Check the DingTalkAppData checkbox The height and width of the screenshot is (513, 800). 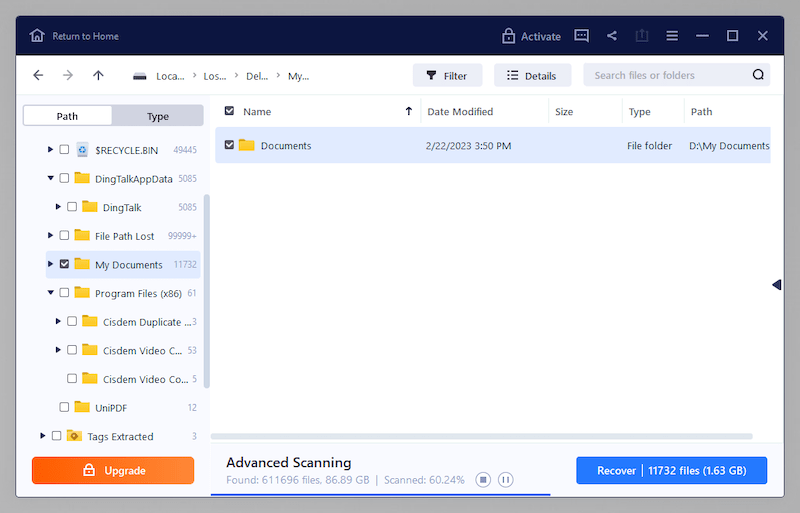[x=64, y=178]
